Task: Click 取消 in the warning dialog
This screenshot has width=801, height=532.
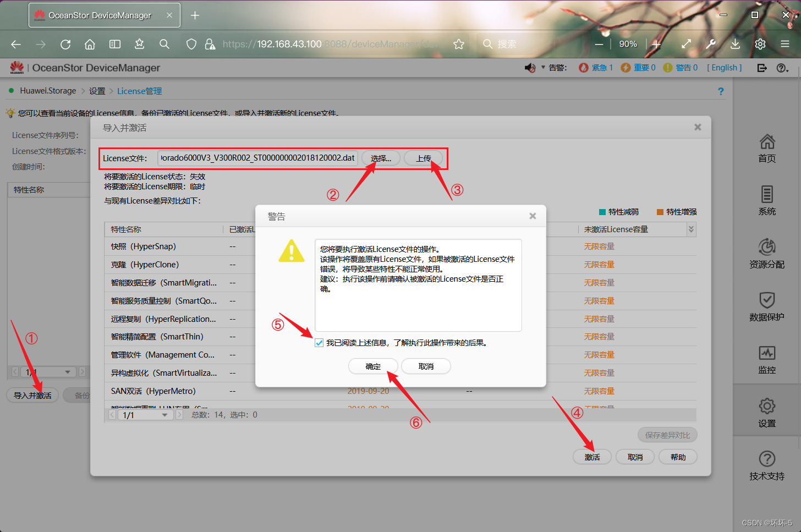Action: coord(426,366)
